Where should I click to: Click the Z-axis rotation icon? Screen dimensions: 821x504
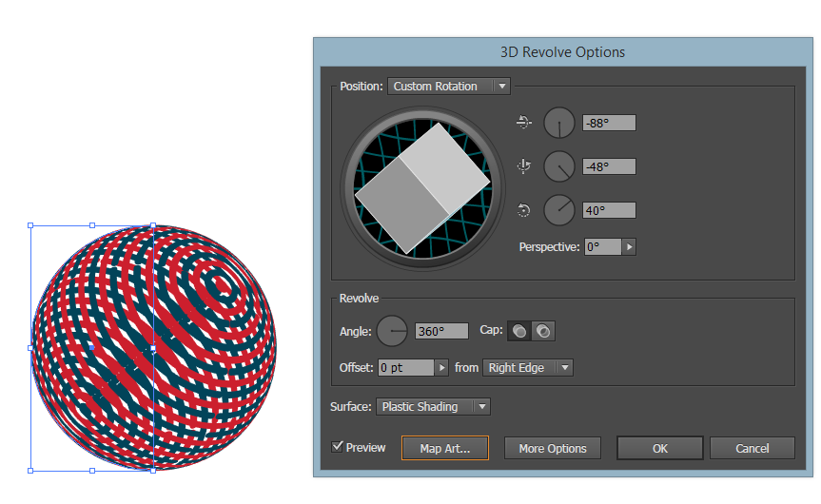pyautogui.click(x=523, y=210)
